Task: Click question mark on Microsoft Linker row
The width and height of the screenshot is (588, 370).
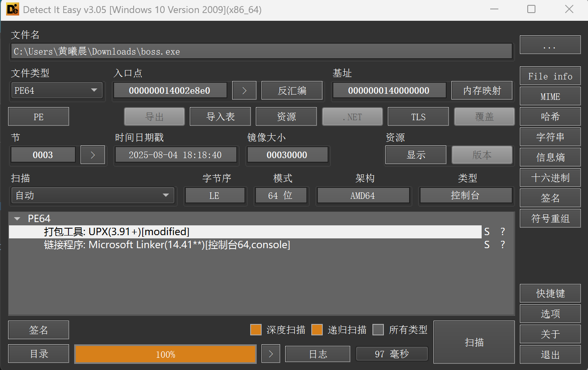Action: pos(502,244)
